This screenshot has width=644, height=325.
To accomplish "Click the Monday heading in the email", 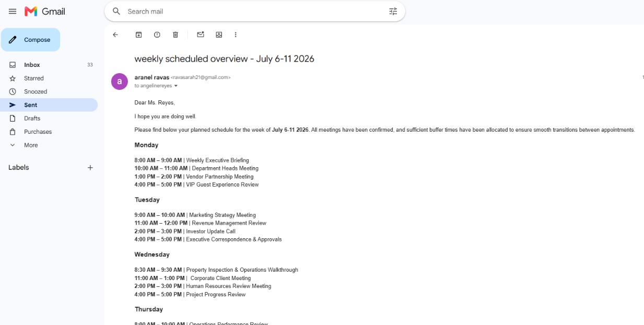I will click(x=147, y=145).
